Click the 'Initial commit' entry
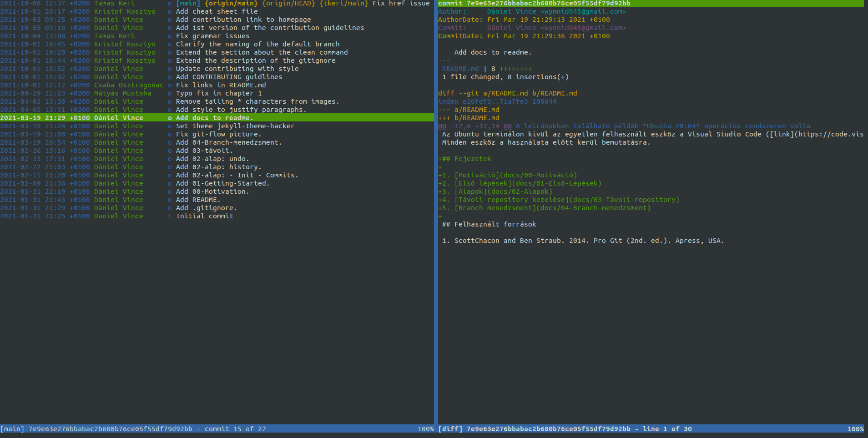Image resolution: width=868 pixels, height=438 pixels. pos(204,216)
